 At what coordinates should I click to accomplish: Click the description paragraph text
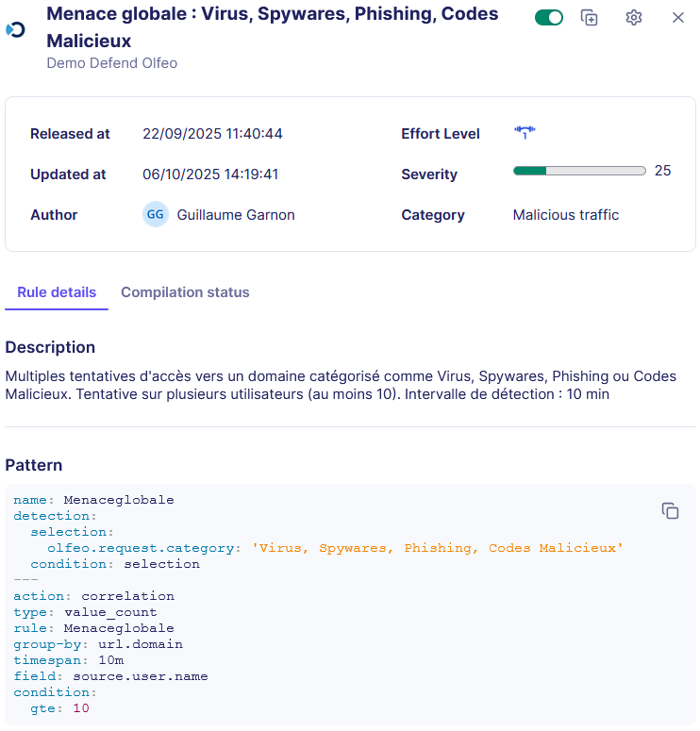340,385
